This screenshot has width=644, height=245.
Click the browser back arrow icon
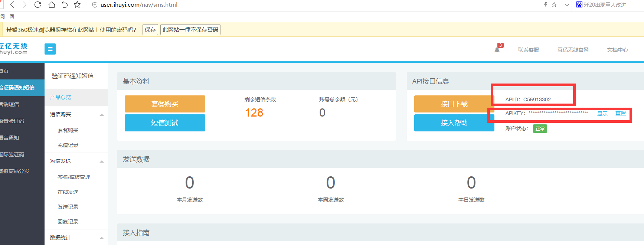(x=12, y=5)
